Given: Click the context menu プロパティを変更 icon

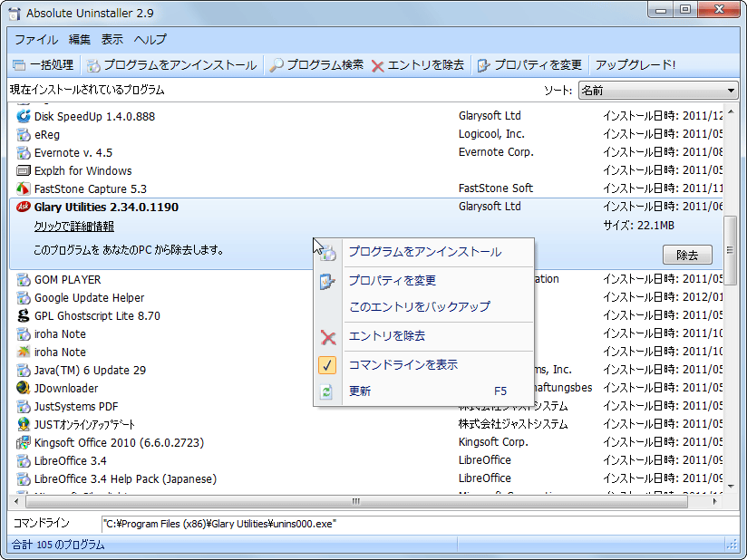Looking at the screenshot, I should point(327,282).
